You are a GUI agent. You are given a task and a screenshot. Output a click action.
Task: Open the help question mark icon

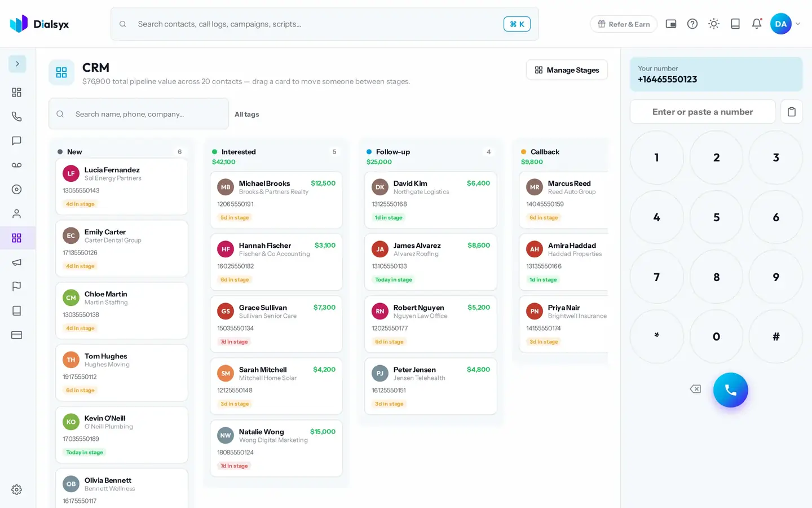[x=692, y=24]
